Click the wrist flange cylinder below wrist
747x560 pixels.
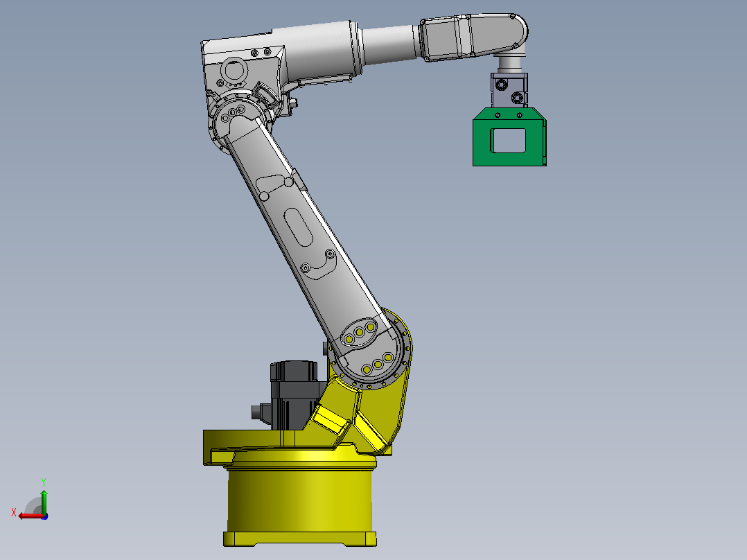pos(509,63)
